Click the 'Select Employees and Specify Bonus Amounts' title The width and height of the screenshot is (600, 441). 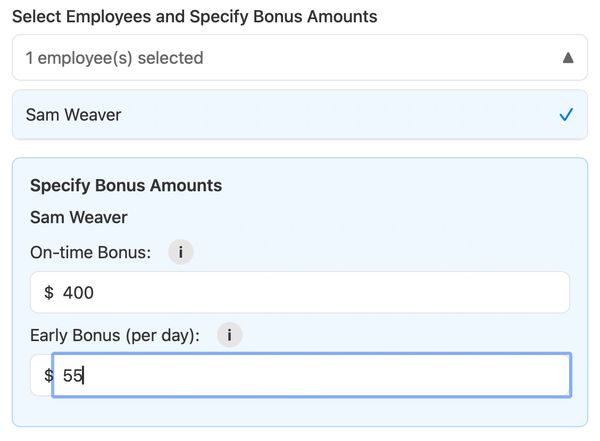click(x=194, y=17)
